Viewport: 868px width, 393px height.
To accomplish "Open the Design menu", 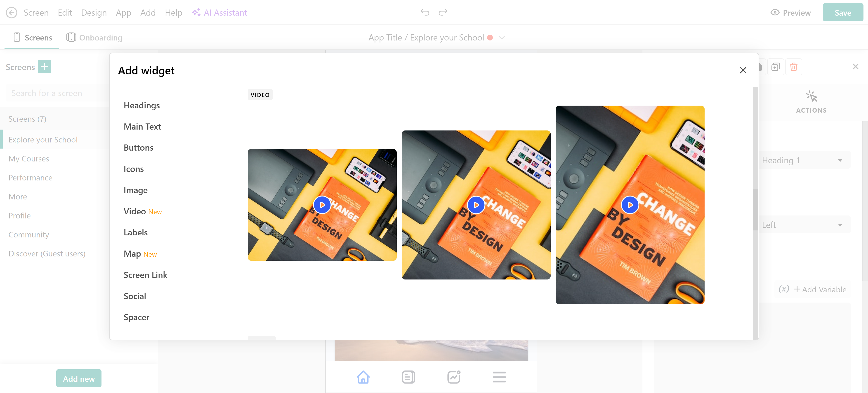I will pyautogui.click(x=94, y=13).
